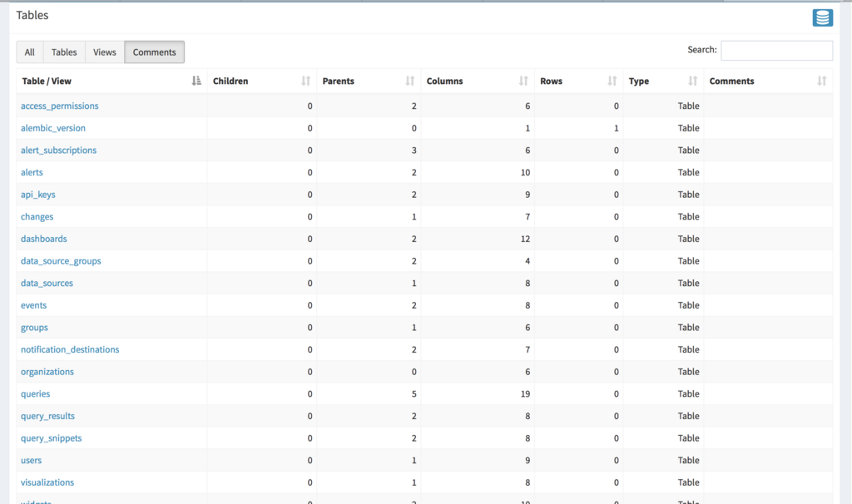The image size is (852, 504).
Task: Open the access_permissions table link
Action: point(60,106)
